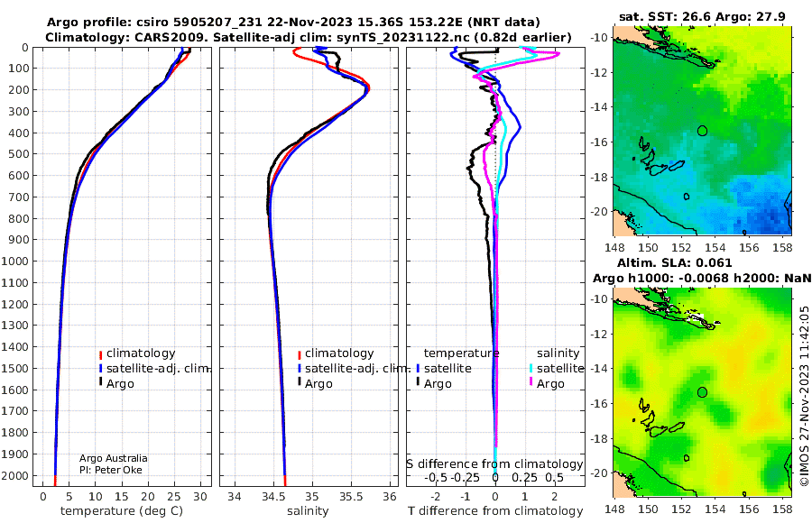Click the 'S difference from climatology' label
Viewport: 812px width, 523px height.
coord(495,464)
